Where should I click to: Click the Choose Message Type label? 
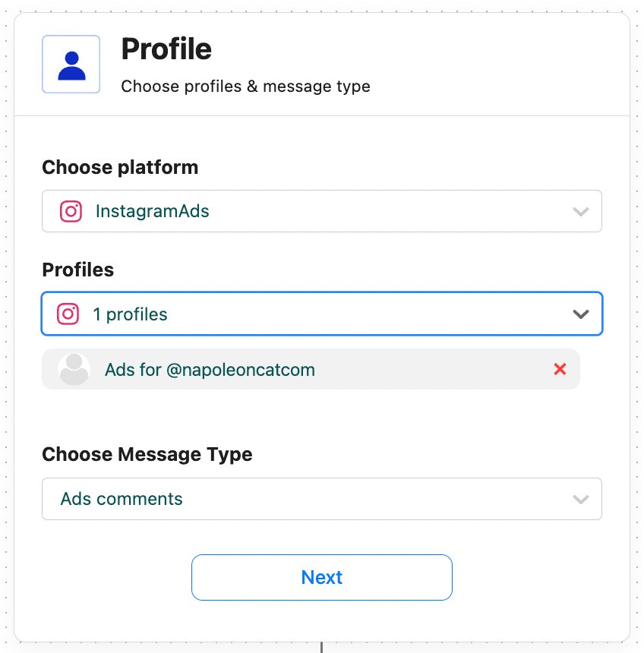147,454
